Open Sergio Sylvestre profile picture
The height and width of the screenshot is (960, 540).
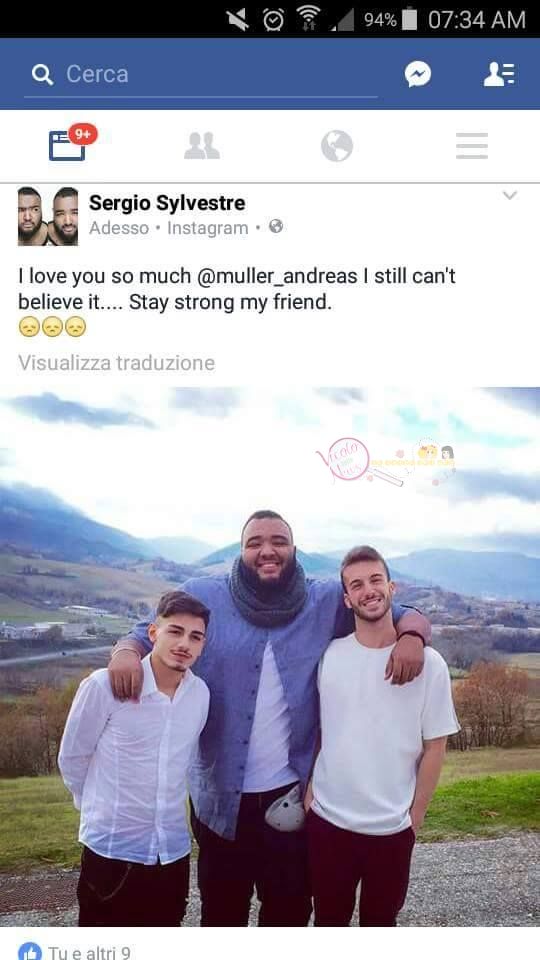[48, 216]
